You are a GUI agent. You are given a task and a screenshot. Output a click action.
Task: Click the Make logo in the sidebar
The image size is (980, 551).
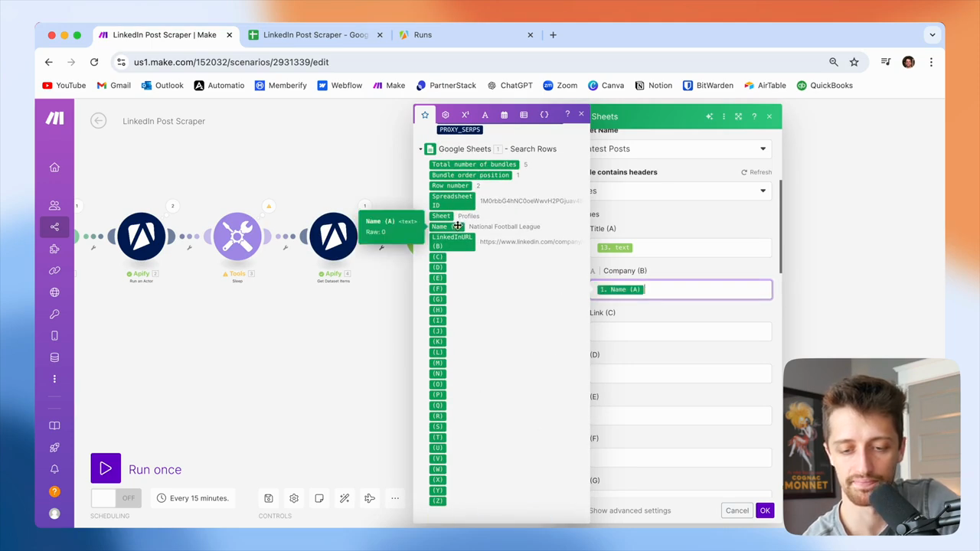[54, 118]
